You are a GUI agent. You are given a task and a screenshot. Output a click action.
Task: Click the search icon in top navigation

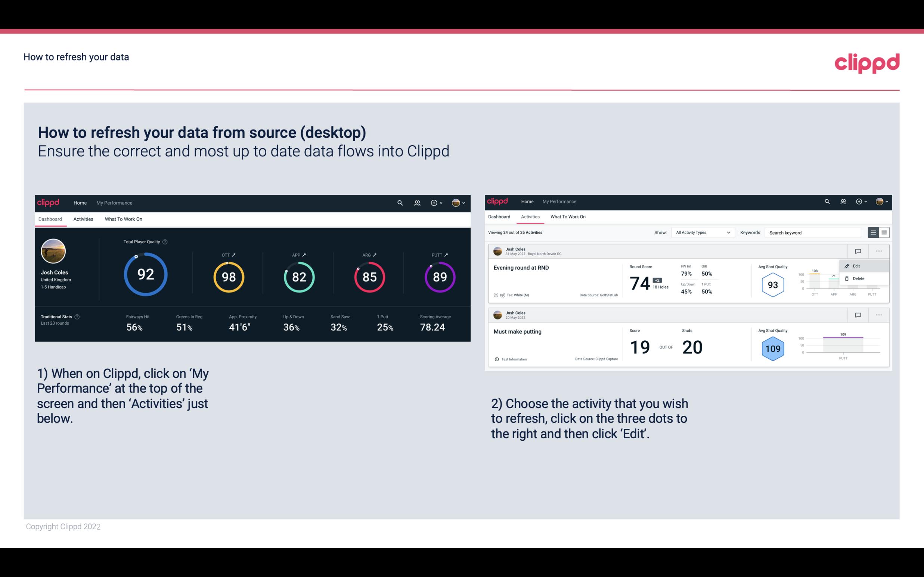[x=400, y=203]
